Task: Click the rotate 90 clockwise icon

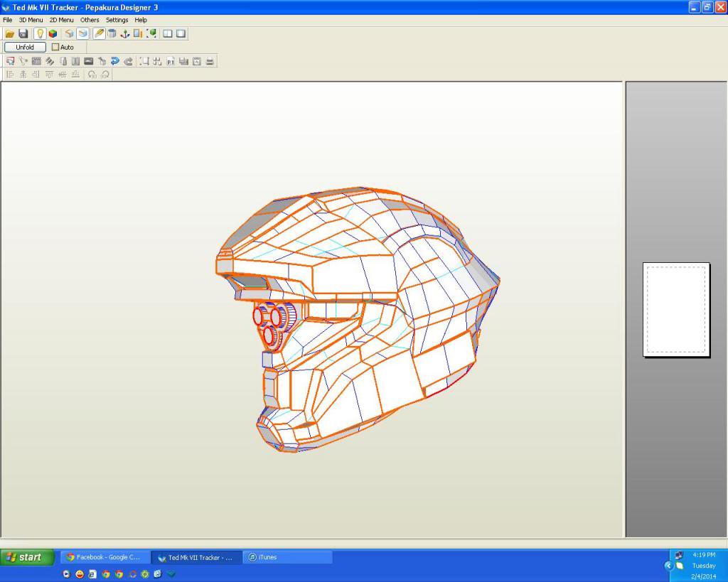Action: 105,74
